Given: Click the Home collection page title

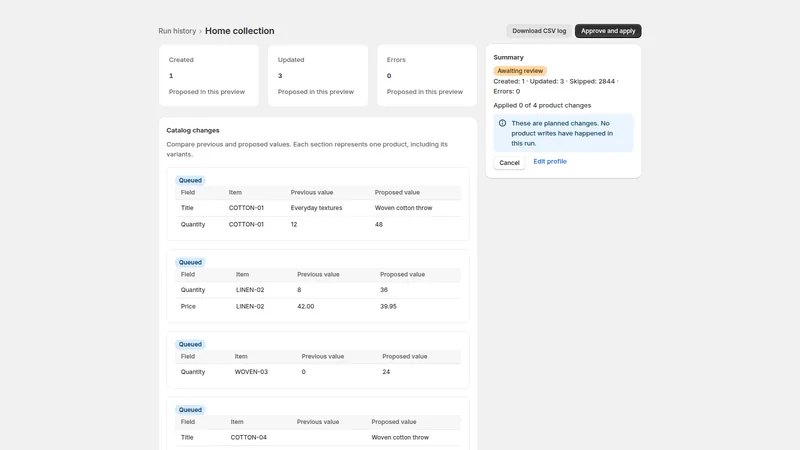Looking at the screenshot, I should click(x=240, y=31).
